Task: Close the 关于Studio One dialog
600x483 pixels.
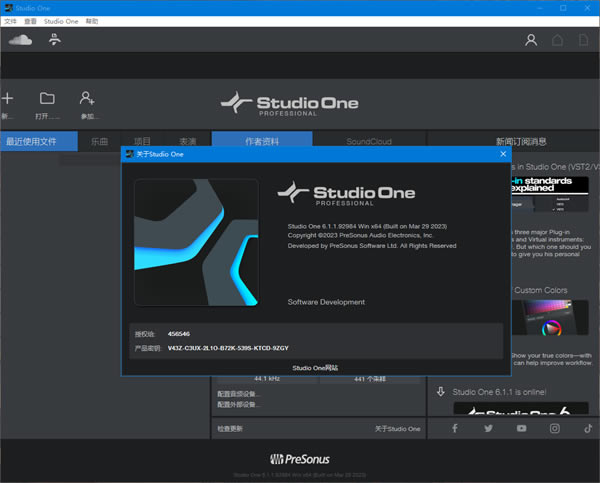Action: 503,155
